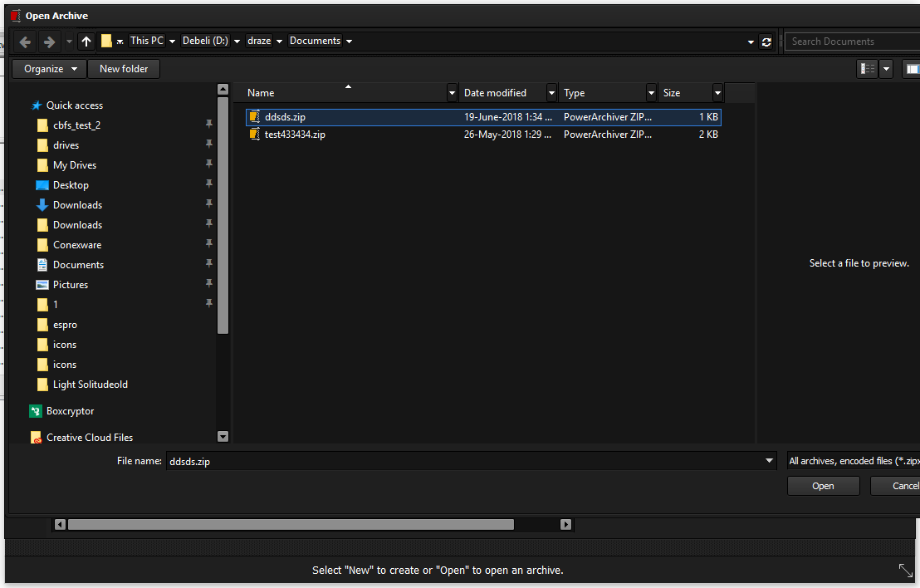
Task: Expand the Name column filter dropdown
Action: pyautogui.click(x=452, y=93)
